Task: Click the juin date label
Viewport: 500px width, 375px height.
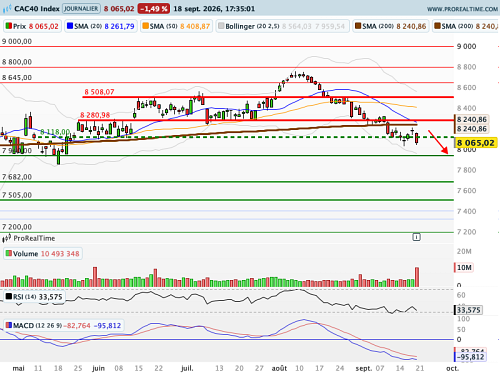Action: (x=98, y=368)
